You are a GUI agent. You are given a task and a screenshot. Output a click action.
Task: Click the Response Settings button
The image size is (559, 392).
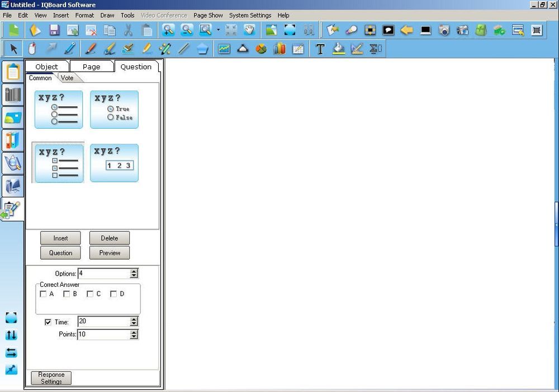point(50,377)
